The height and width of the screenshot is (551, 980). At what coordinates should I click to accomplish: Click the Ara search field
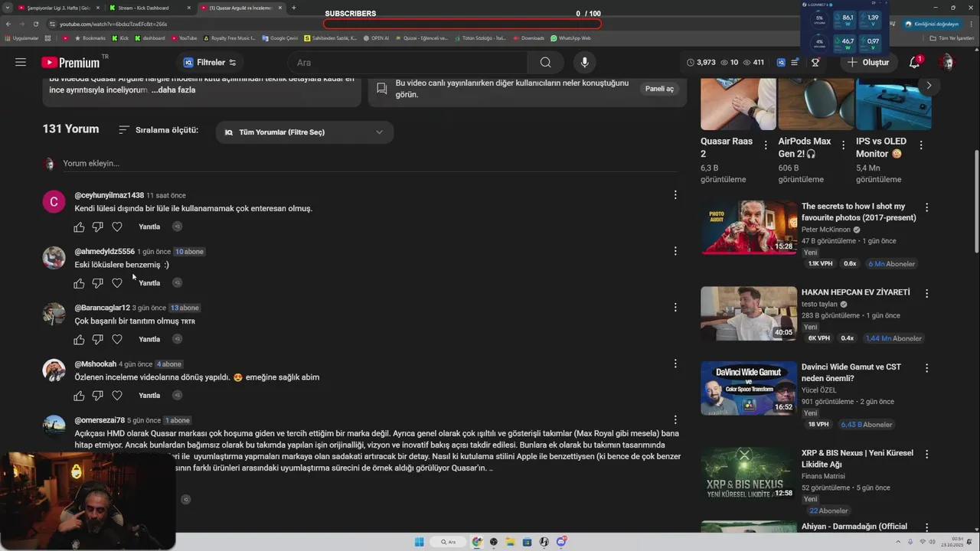coord(407,63)
